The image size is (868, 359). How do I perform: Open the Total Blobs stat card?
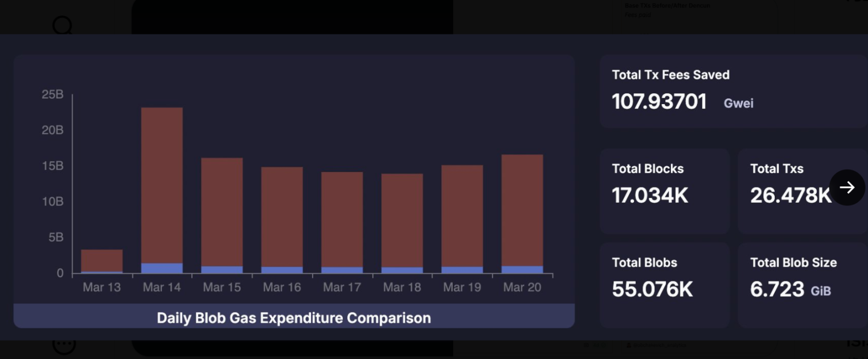tap(664, 285)
